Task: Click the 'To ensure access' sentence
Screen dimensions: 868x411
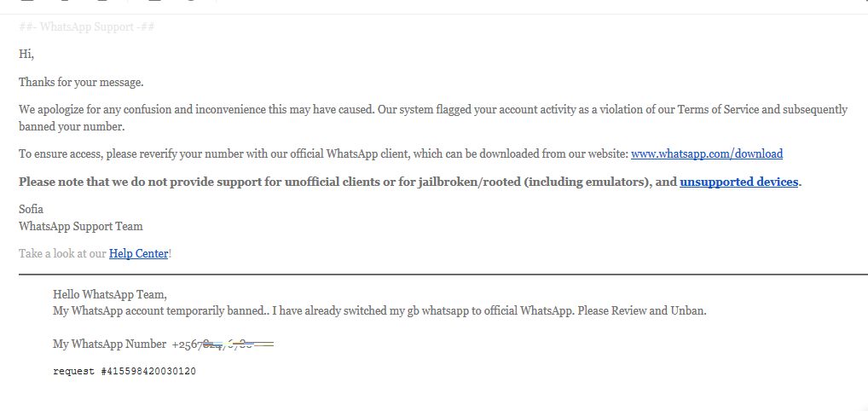Action: tap(401, 154)
